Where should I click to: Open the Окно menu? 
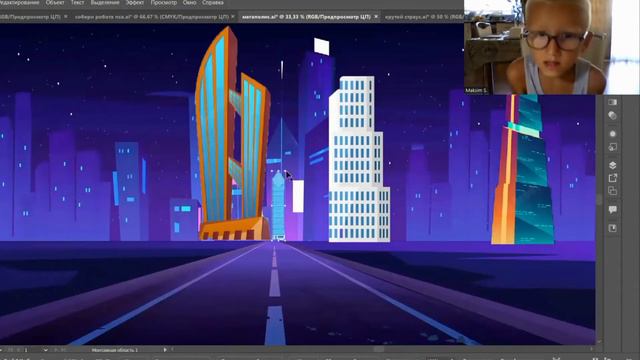tap(189, 2)
